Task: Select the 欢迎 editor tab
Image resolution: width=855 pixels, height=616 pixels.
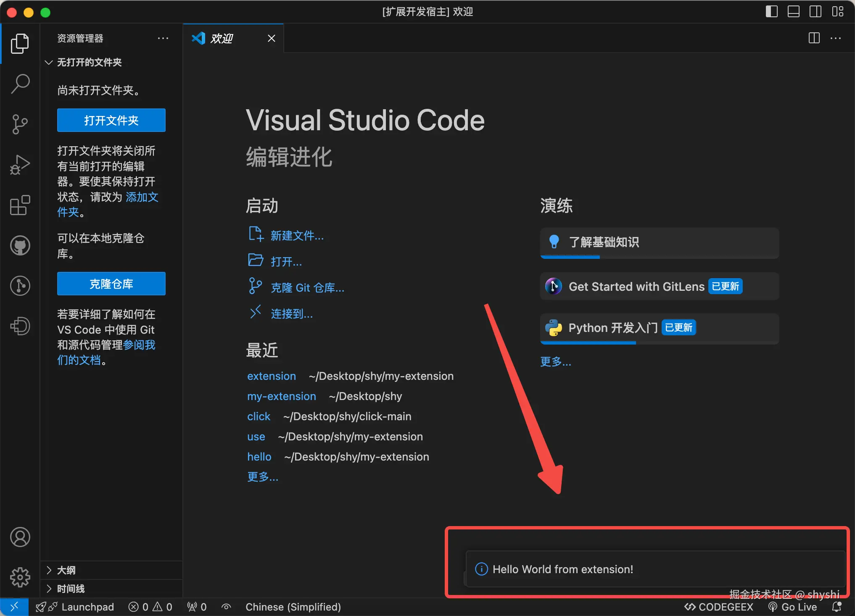Action: pyautogui.click(x=222, y=38)
